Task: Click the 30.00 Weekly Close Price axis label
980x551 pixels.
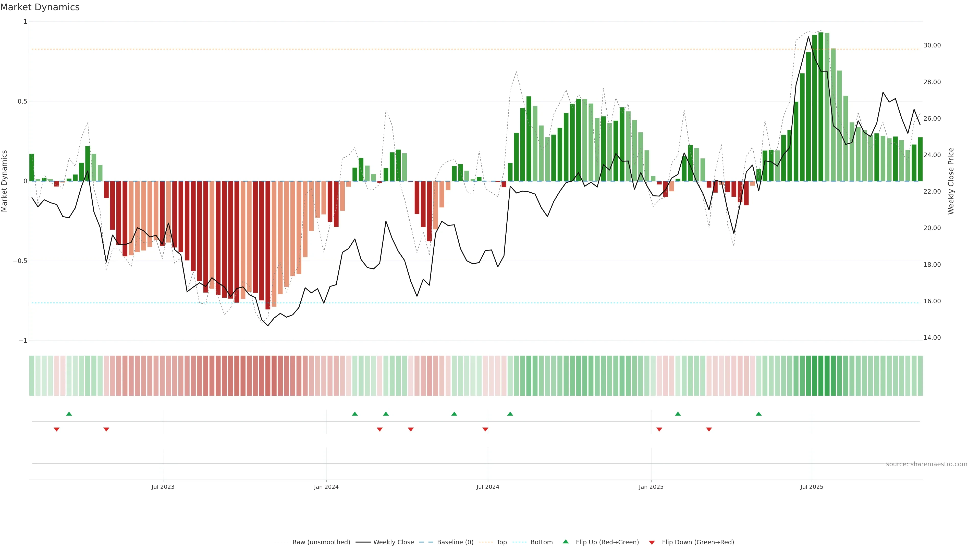Action: pyautogui.click(x=932, y=45)
